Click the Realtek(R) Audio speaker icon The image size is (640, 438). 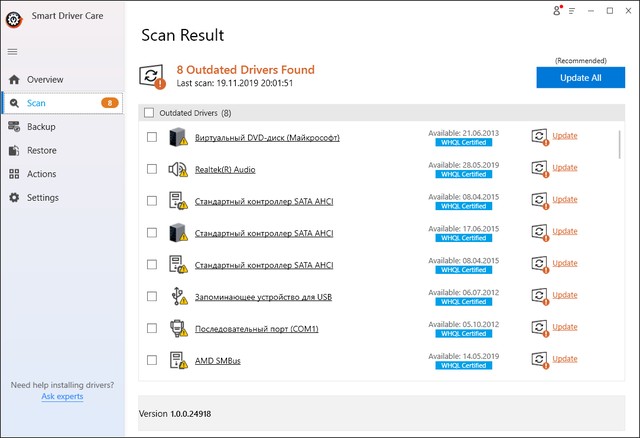tap(178, 169)
